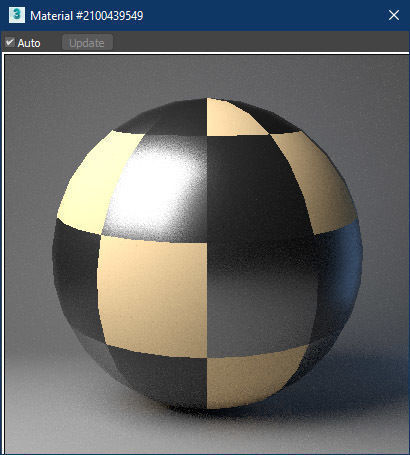Click the 3ds Max icon in title bar

[x=17, y=15]
